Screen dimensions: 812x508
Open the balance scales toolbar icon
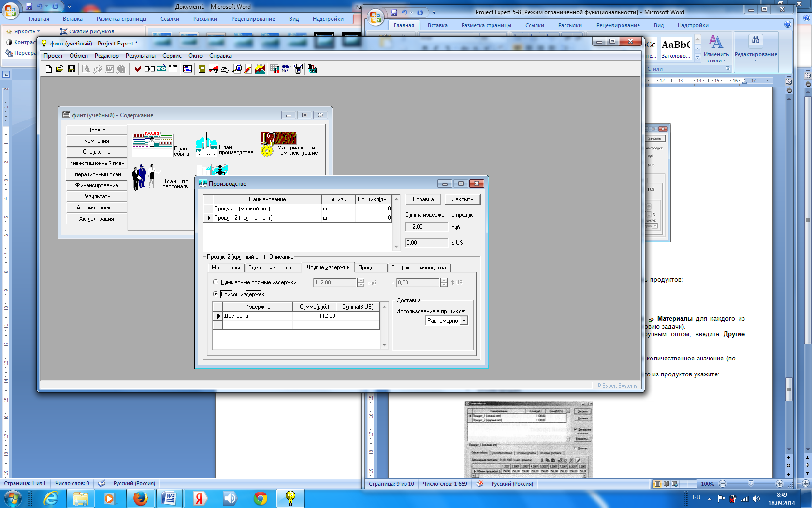[225, 69]
